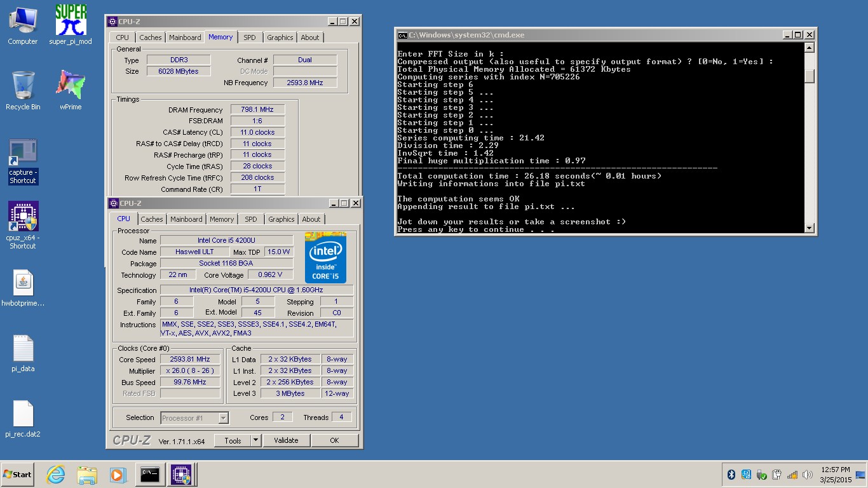This screenshot has height=488, width=868.
Task: Select Mainboard tab in the back Memory window
Action: pyautogui.click(x=185, y=37)
